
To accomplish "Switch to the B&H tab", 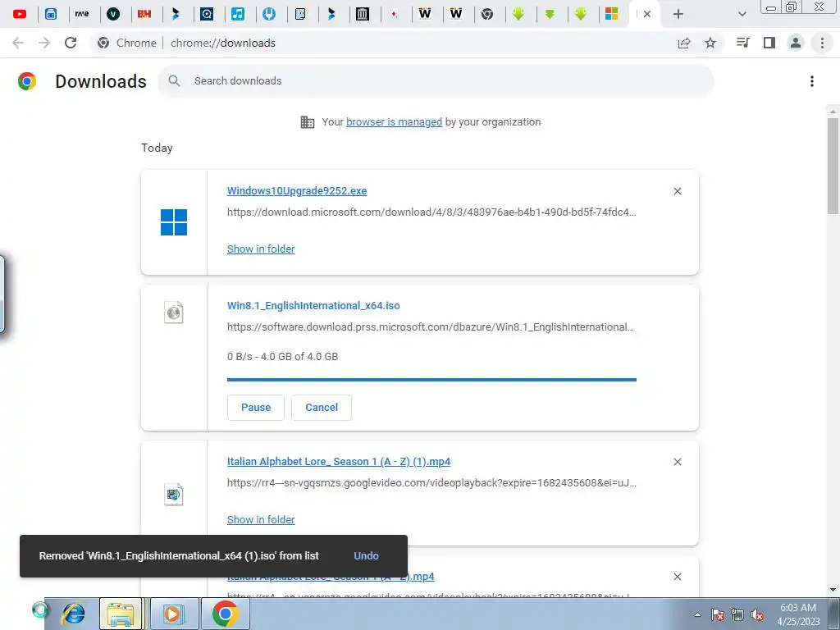I will point(144,15).
